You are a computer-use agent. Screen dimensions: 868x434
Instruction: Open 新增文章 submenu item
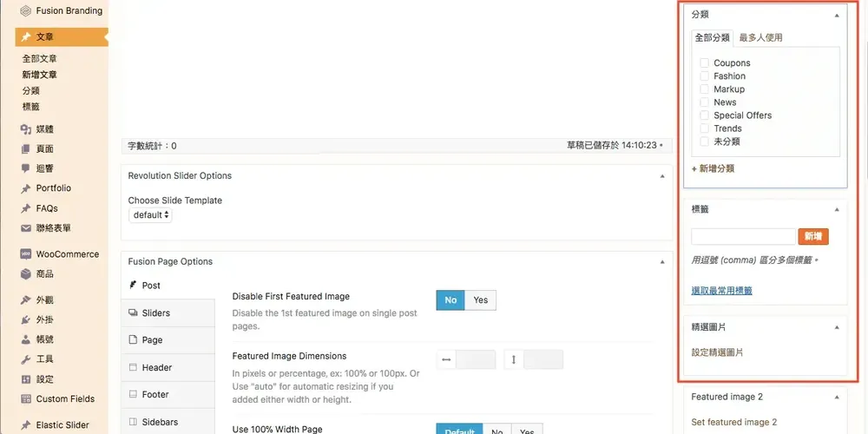39,75
